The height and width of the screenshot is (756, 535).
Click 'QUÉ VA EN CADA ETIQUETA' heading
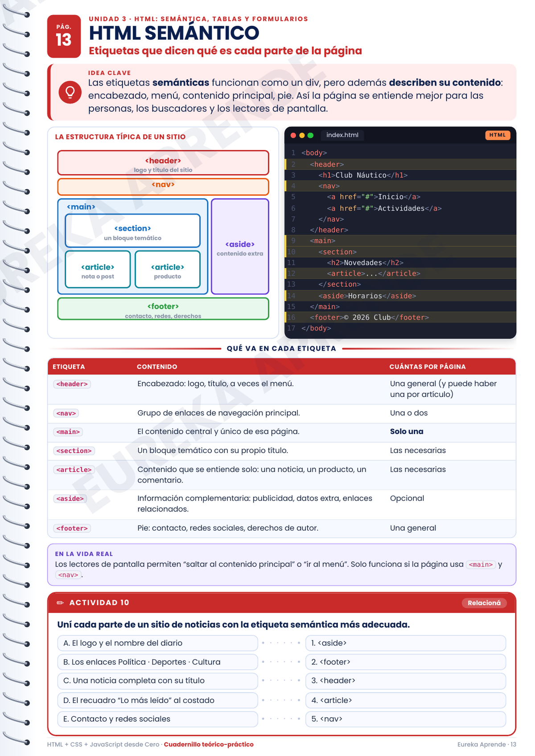pos(281,348)
